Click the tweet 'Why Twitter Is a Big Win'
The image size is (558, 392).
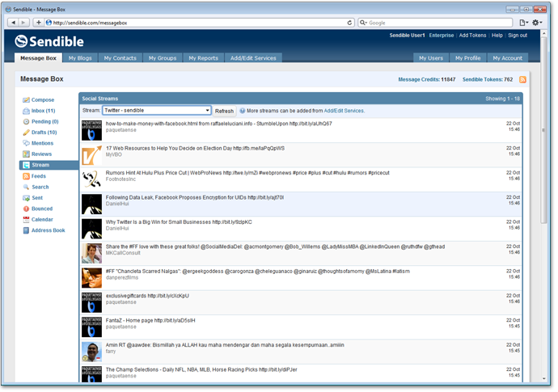[179, 222]
